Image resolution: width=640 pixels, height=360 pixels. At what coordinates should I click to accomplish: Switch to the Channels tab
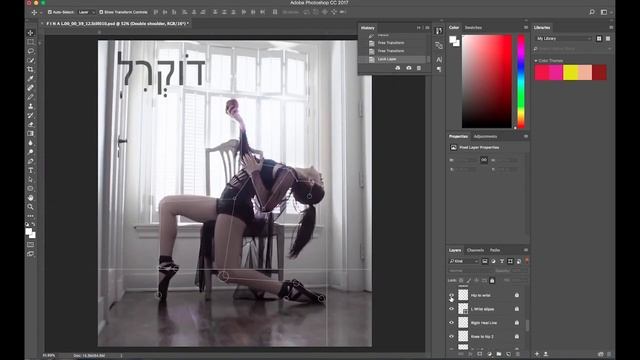tap(475, 250)
